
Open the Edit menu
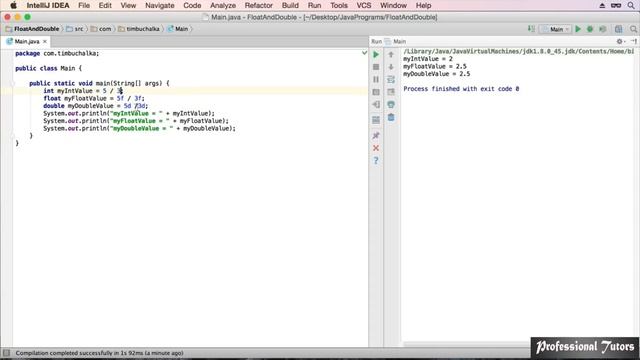pyautogui.click(x=105, y=5)
